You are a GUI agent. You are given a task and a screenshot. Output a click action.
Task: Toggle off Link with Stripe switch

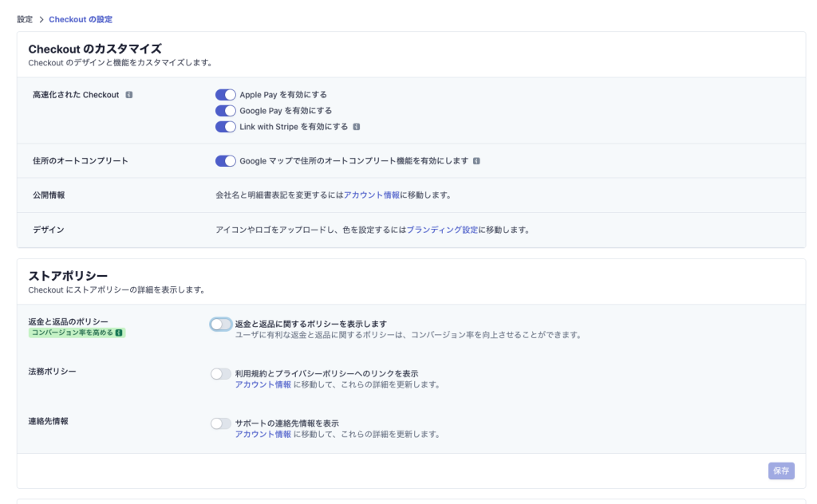(x=226, y=127)
